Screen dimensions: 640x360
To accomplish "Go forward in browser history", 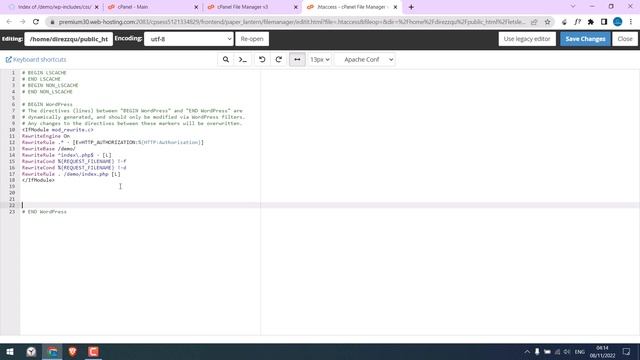I will tap(22, 22).
